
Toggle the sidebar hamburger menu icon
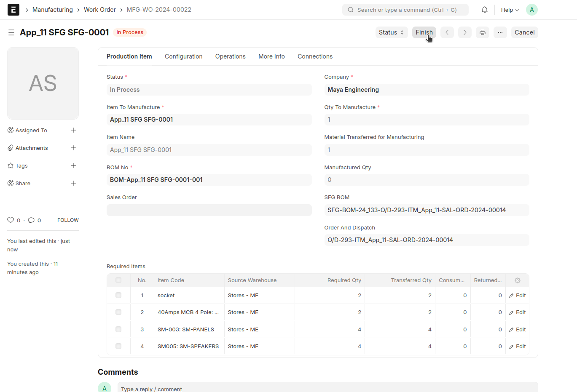(x=11, y=32)
